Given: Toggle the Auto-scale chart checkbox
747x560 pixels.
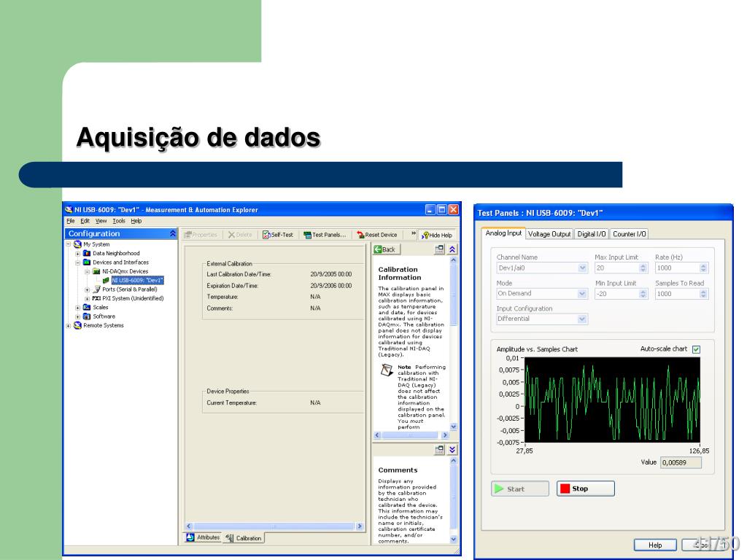Looking at the screenshot, I should coord(697,349).
